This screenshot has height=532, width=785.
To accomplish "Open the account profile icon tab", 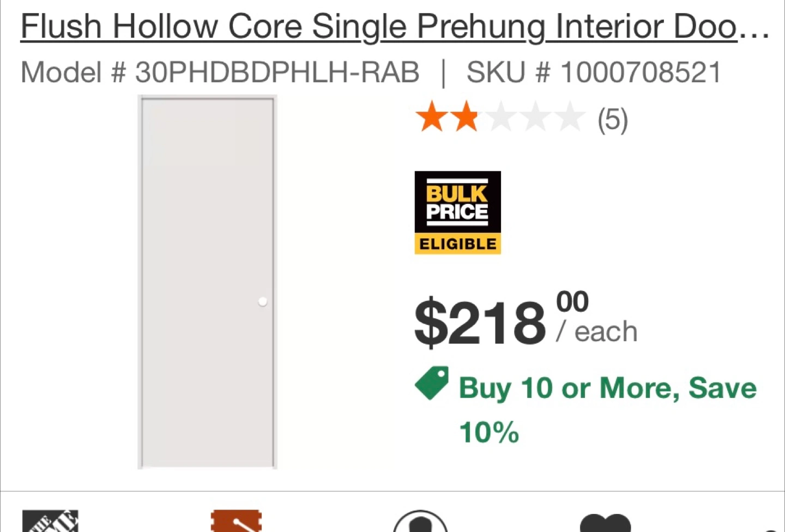I will point(420,521).
